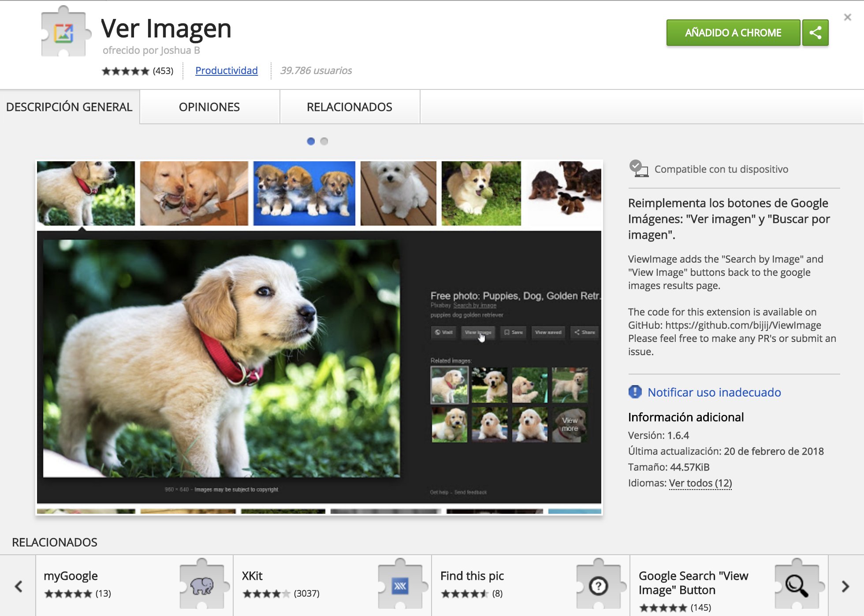Click the five-star rating for Ver Imagen
Image resolution: width=864 pixels, height=616 pixels.
click(x=126, y=71)
